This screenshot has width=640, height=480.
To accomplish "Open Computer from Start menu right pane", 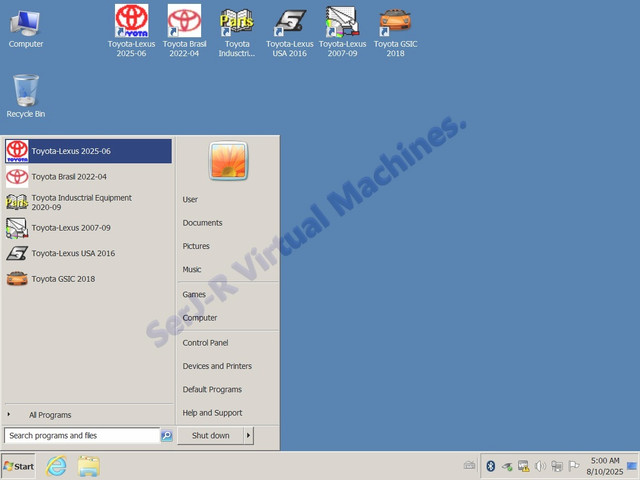I will [x=200, y=318].
